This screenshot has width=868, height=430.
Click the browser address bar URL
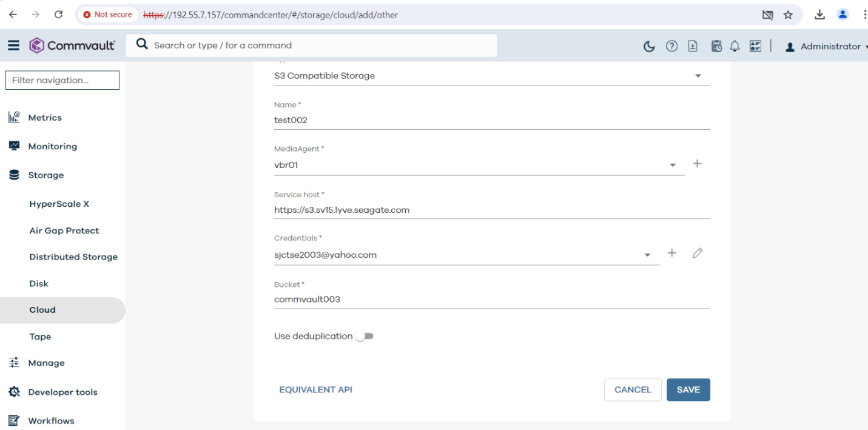coord(271,15)
